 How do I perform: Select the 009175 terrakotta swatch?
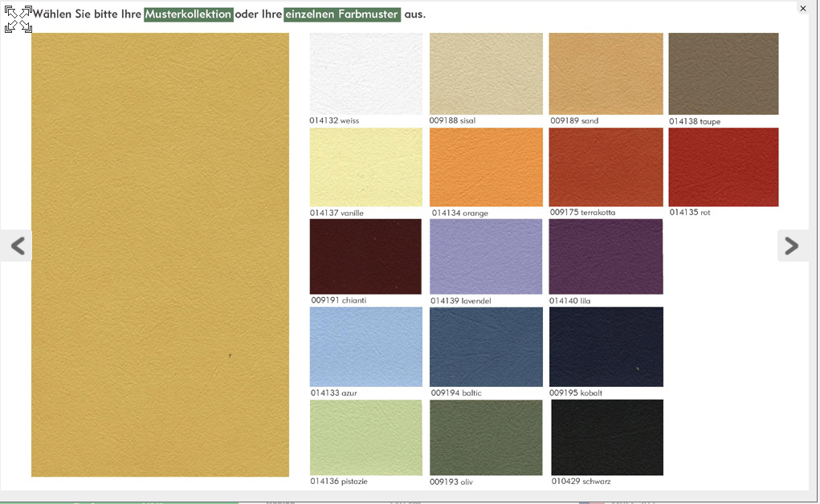(606, 167)
